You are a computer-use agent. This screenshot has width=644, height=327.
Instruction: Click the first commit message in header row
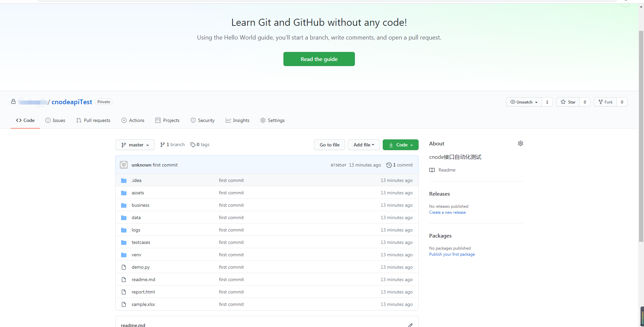[x=165, y=165]
